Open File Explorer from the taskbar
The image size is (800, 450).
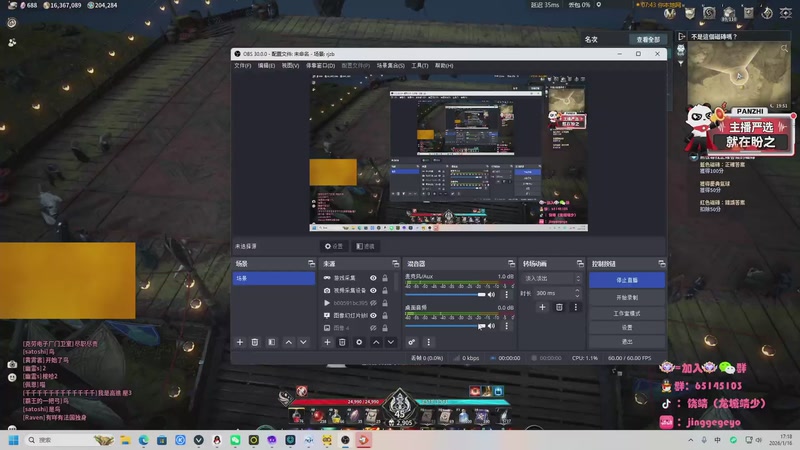(125, 440)
